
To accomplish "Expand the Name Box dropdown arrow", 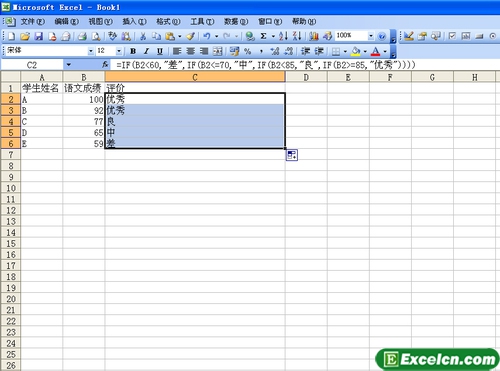I will [68, 65].
